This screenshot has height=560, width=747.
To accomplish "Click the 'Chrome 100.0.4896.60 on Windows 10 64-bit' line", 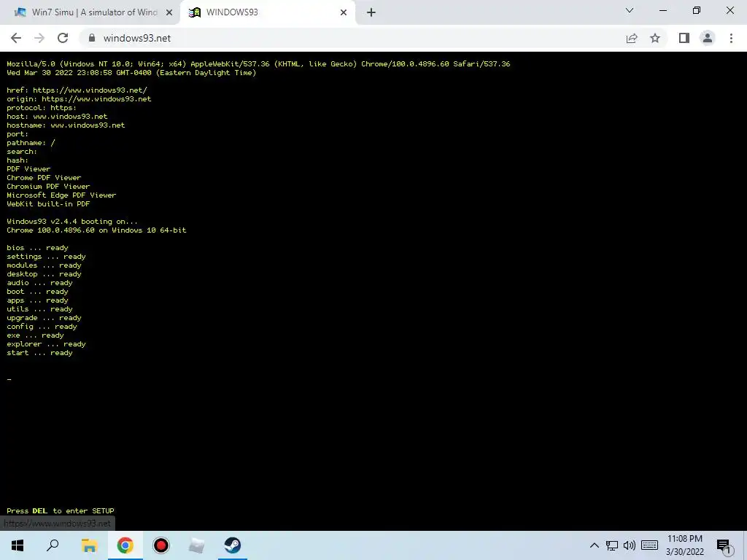I will (x=96, y=230).
